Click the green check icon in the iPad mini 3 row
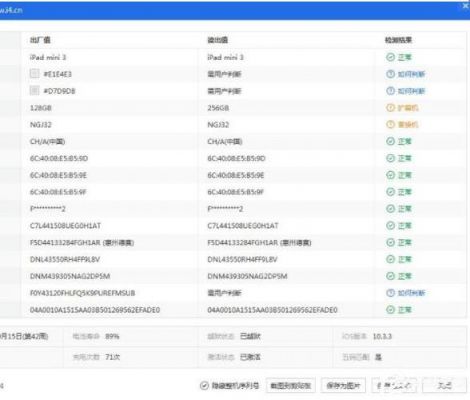This screenshot has height=400, width=470. coord(390,57)
